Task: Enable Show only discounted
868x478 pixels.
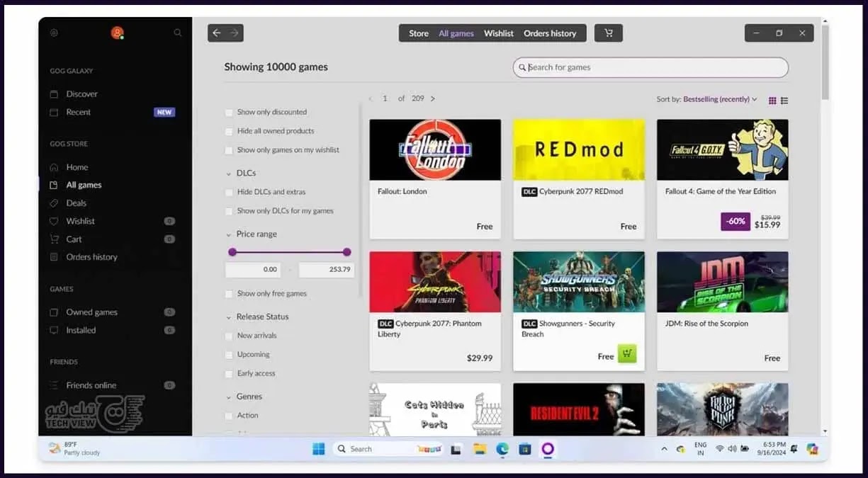Action: [229, 113]
